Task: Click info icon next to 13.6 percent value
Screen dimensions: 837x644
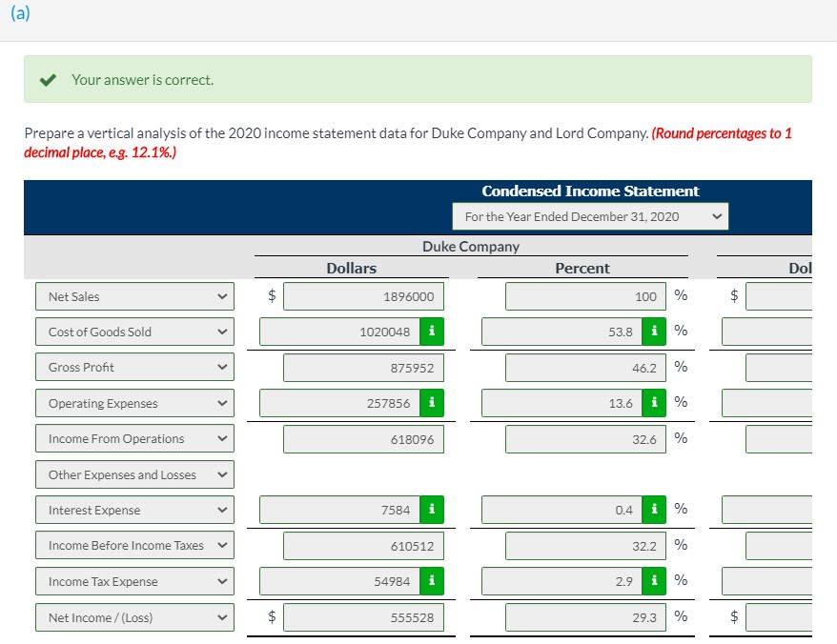Action: (x=653, y=403)
